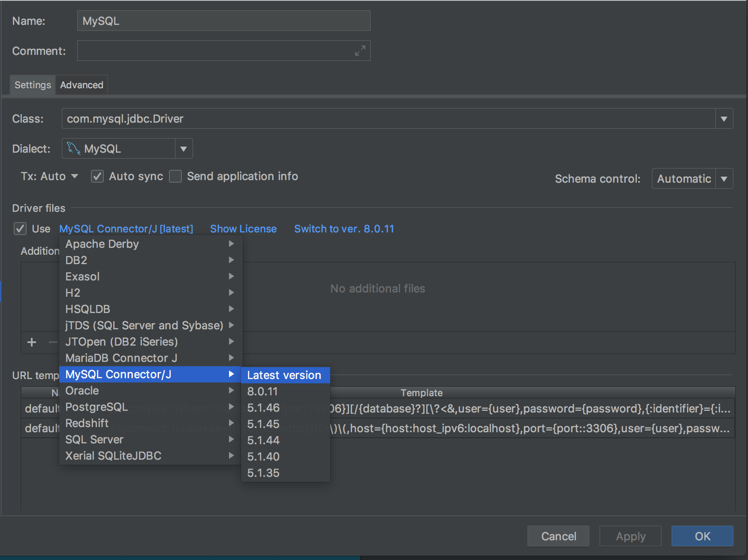Open the Dialect dropdown arrow
This screenshot has height=560, width=748.
184,149
